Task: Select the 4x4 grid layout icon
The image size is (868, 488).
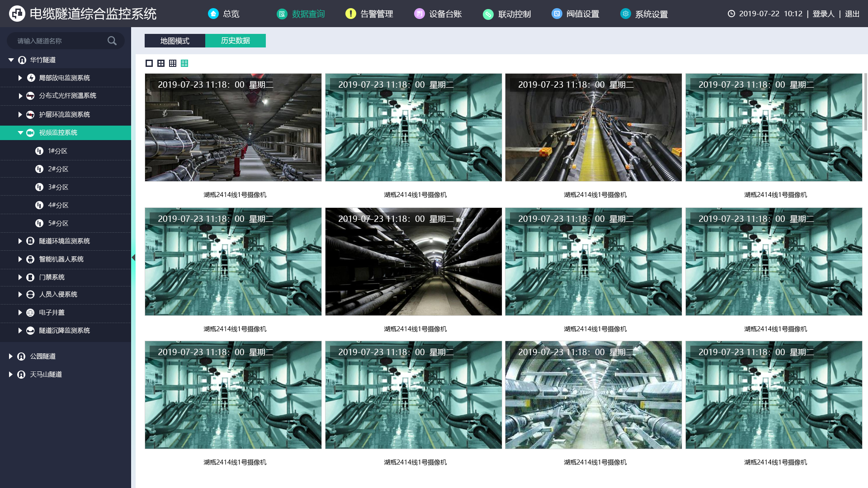Action: point(184,63)
